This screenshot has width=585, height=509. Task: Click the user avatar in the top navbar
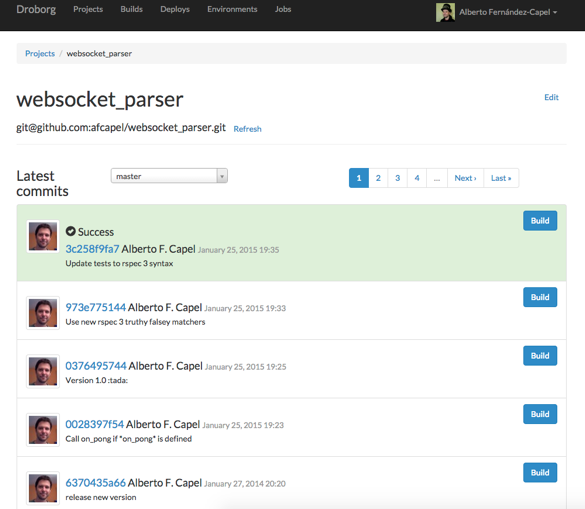pyautogui.click(x=445, y=12)
